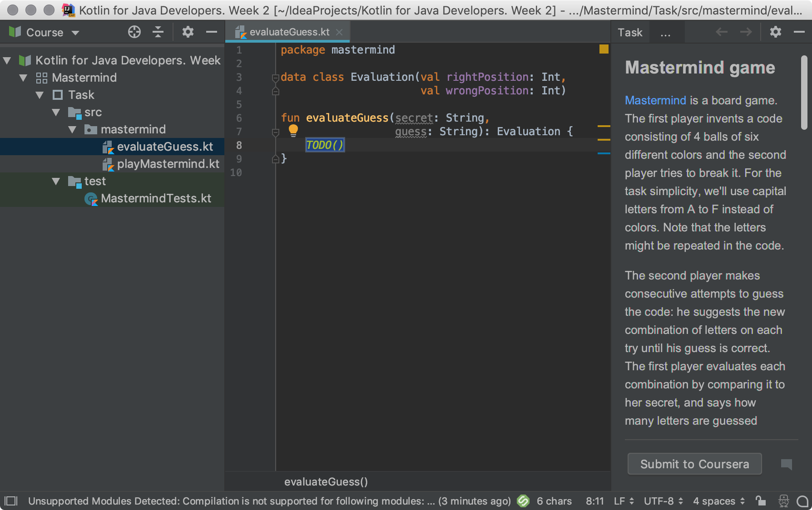Click the collapse all icon in Course panel
Viewport: 812px width, 510px height.
(158, 32)
